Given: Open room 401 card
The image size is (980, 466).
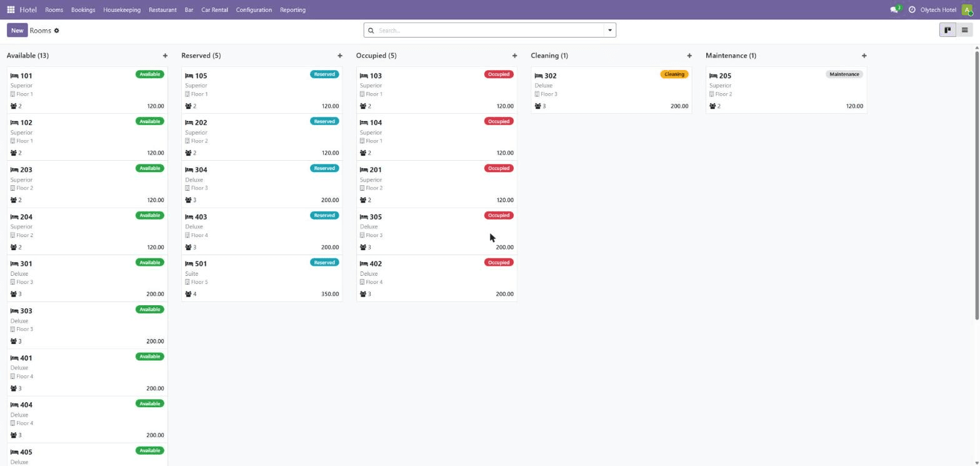Looking at the screenshot, I should (87, 373).
